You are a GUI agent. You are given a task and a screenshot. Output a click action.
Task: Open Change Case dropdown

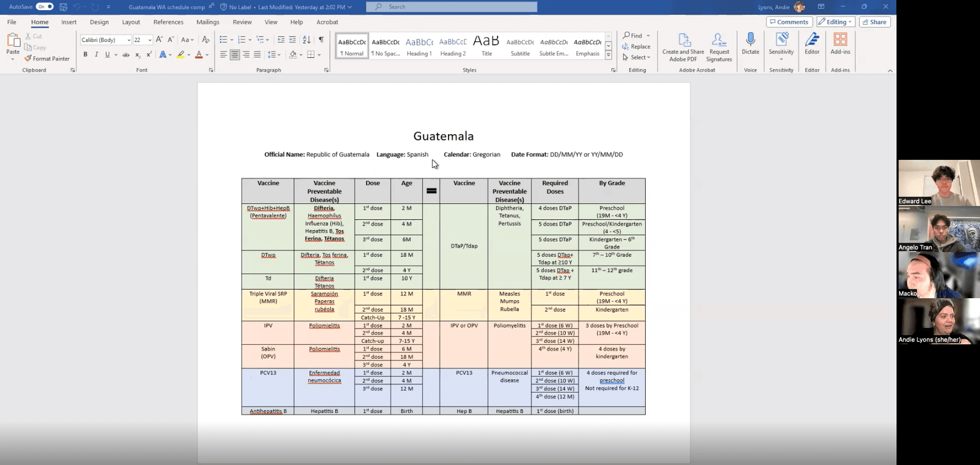pos(187,40)
